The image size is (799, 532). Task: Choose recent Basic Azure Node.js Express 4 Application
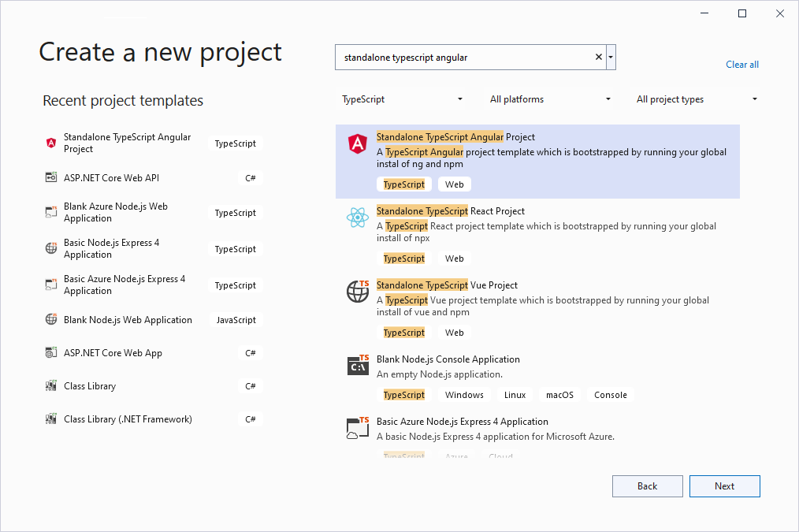pyautogui.click(x=153, y=285)
